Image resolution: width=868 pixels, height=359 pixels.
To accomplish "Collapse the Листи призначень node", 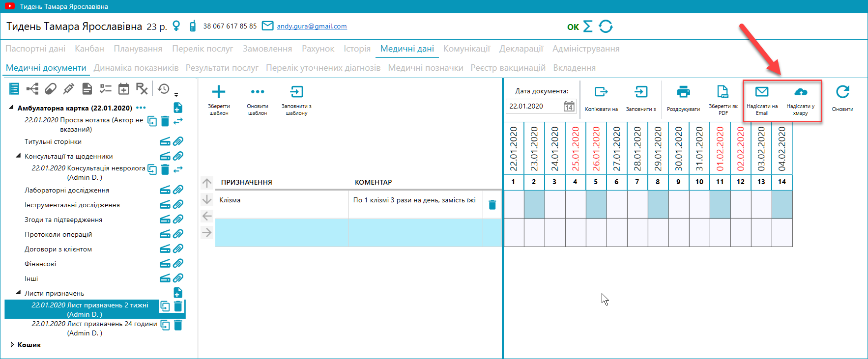I will (x=18, y=292).
